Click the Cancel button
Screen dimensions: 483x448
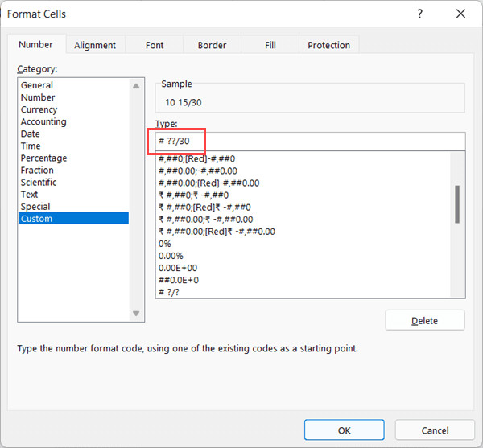tap(435, 430)
